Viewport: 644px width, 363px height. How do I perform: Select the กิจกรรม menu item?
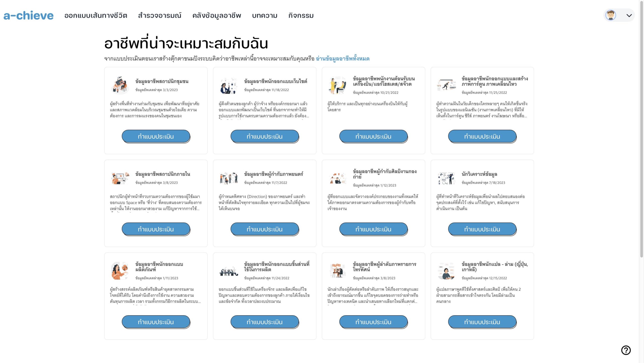point(301,16)
